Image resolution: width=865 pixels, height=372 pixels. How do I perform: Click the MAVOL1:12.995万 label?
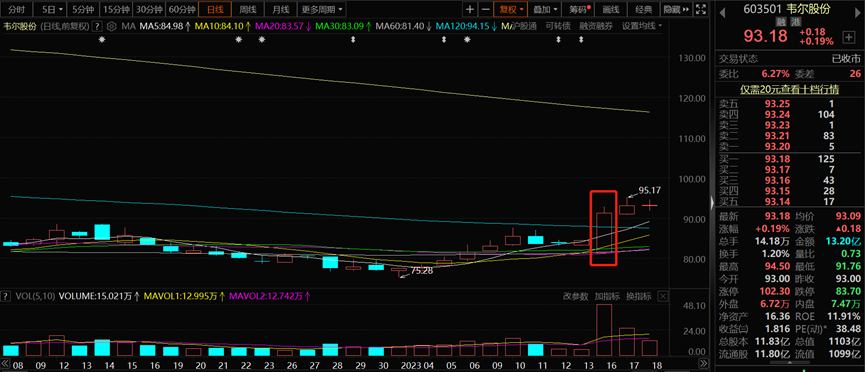point(183,296)
